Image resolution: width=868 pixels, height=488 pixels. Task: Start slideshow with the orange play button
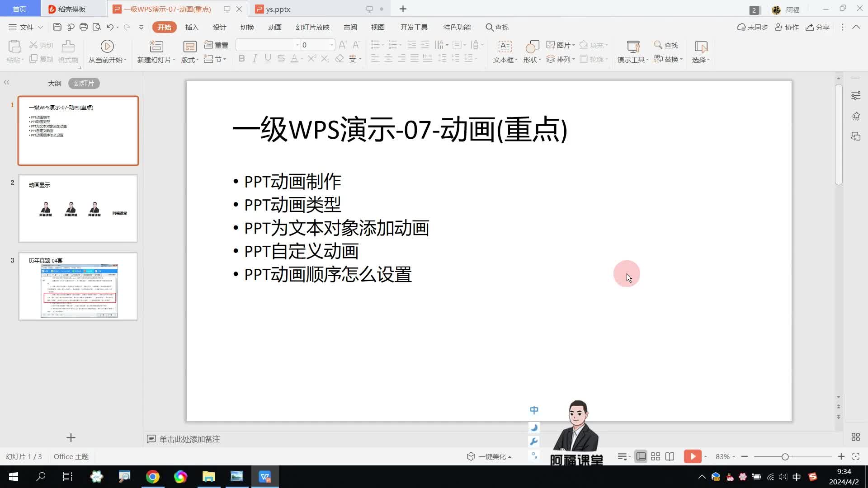point(692,456)
